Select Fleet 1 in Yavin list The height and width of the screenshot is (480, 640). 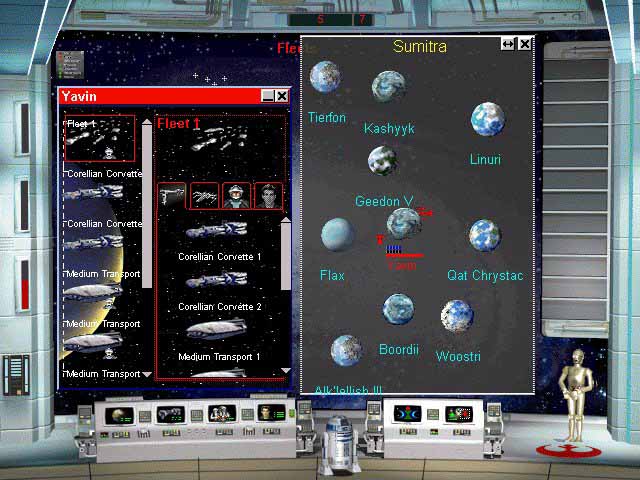[x=100, y=138]
